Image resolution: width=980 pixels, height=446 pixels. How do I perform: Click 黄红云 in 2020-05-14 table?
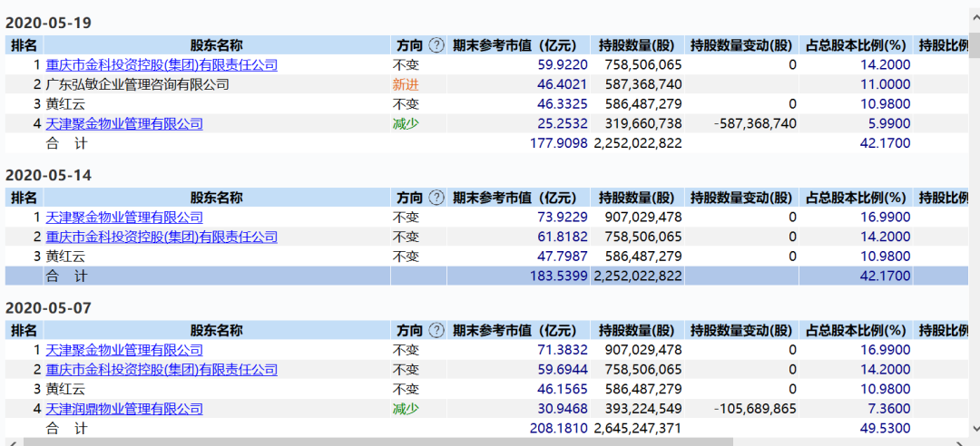65,257
